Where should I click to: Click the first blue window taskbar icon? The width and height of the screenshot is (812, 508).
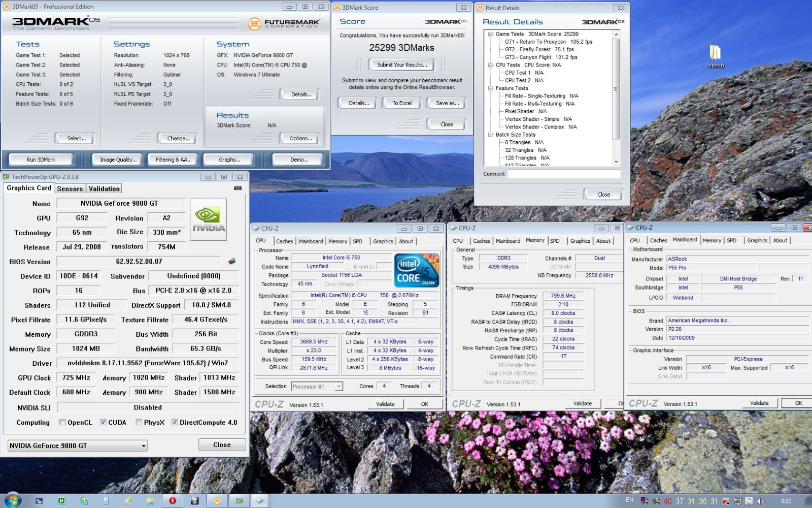pyautogui.click(x=39, y=500)
